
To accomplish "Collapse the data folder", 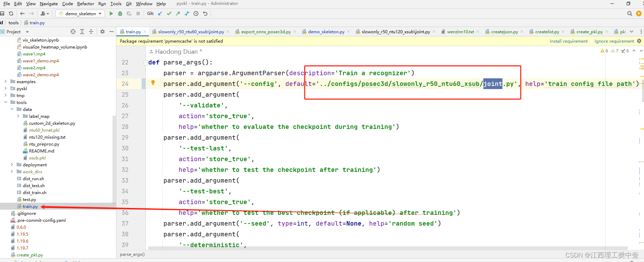I will click(x=12, y=109).
